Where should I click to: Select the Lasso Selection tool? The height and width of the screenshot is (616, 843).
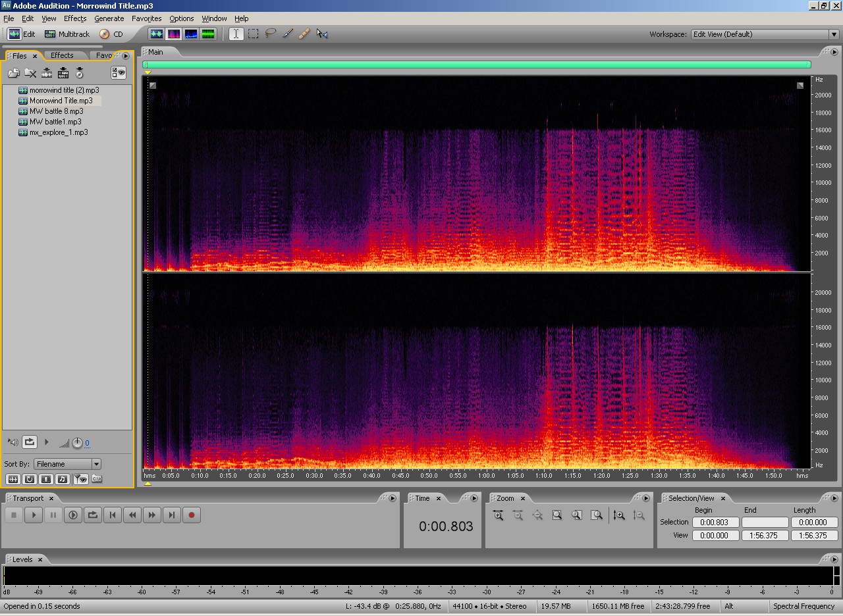click(270, 34)
